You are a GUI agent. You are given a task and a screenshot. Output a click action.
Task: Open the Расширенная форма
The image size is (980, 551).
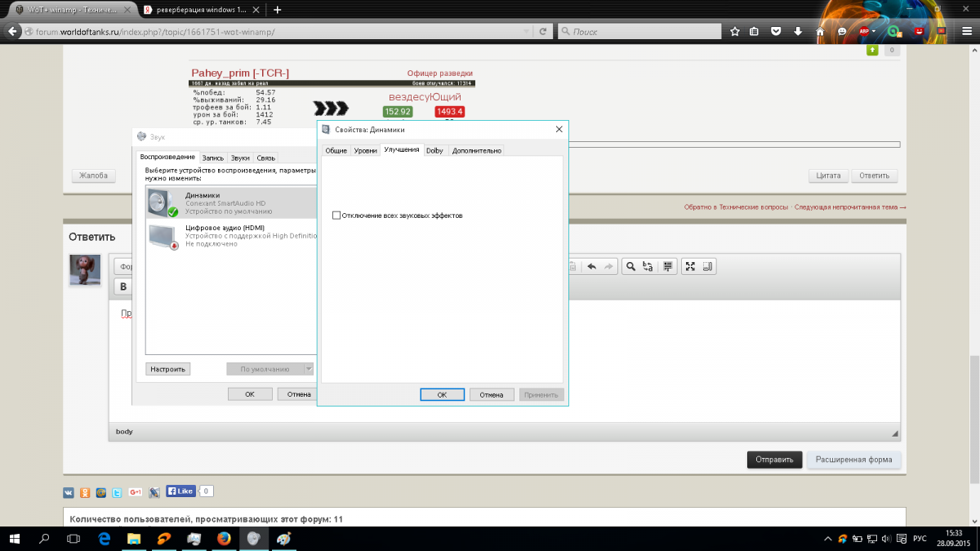click(x=854, y=460)
